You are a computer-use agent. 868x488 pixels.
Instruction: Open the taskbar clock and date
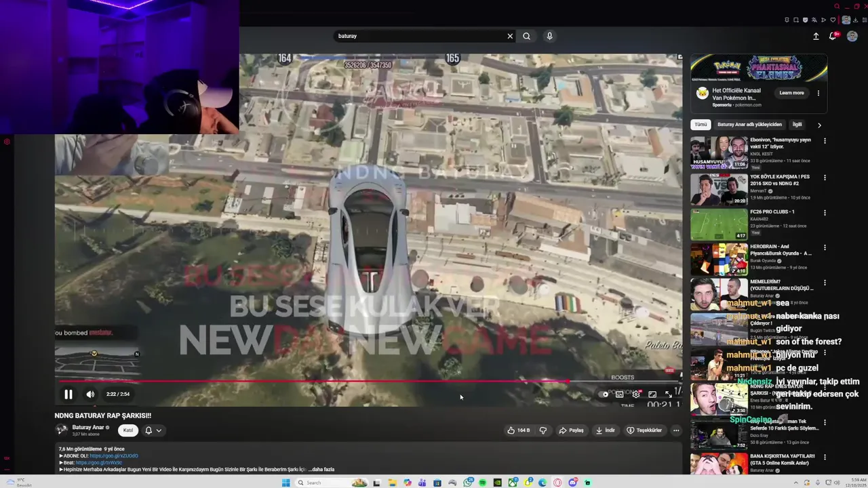[x=856, y=483]
